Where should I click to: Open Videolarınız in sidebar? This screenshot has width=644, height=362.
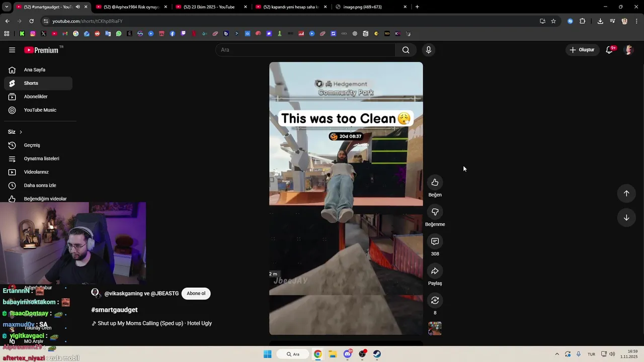click(x=38, y=172)
